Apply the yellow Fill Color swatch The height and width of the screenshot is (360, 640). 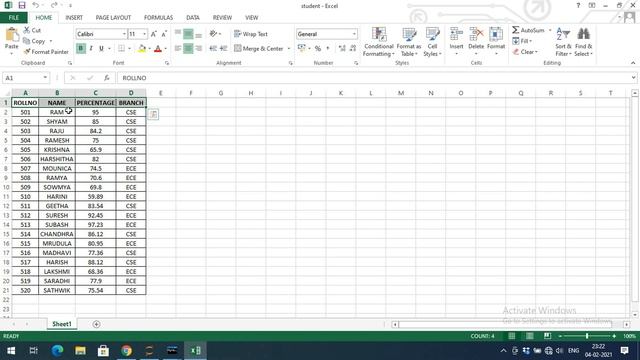[x=142, y=49]
